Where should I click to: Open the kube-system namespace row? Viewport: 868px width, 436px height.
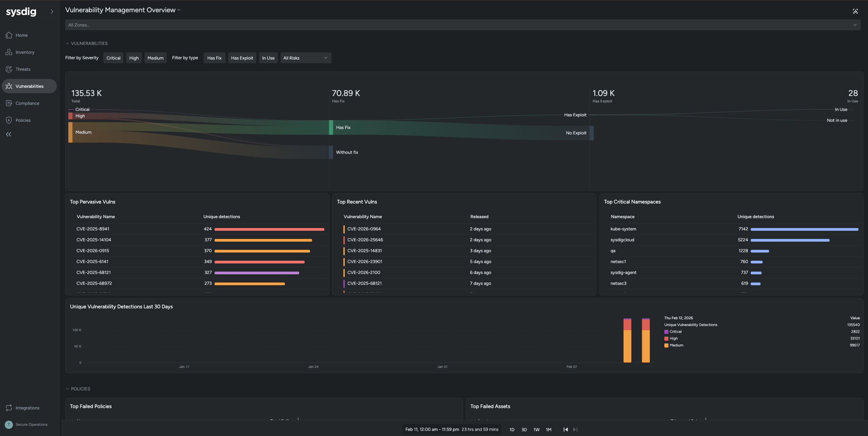[623, 229]
